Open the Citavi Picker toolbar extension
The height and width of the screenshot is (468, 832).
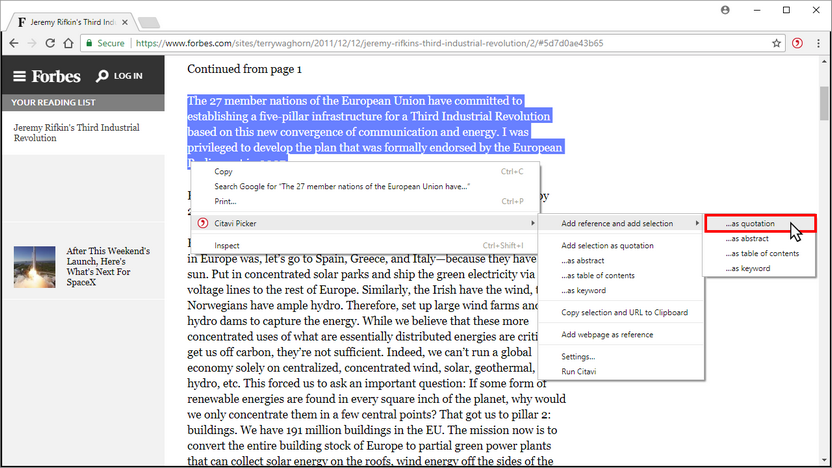tap(797, 44)
